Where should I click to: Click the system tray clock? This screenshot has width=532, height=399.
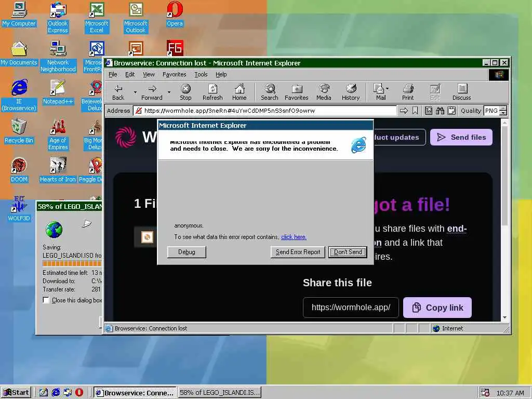(510, 393)
